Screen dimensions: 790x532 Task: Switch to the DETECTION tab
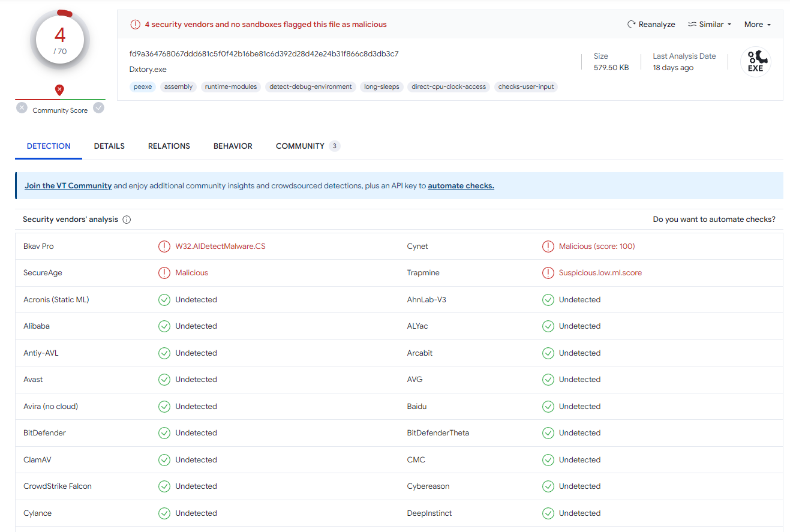(49, 146)
